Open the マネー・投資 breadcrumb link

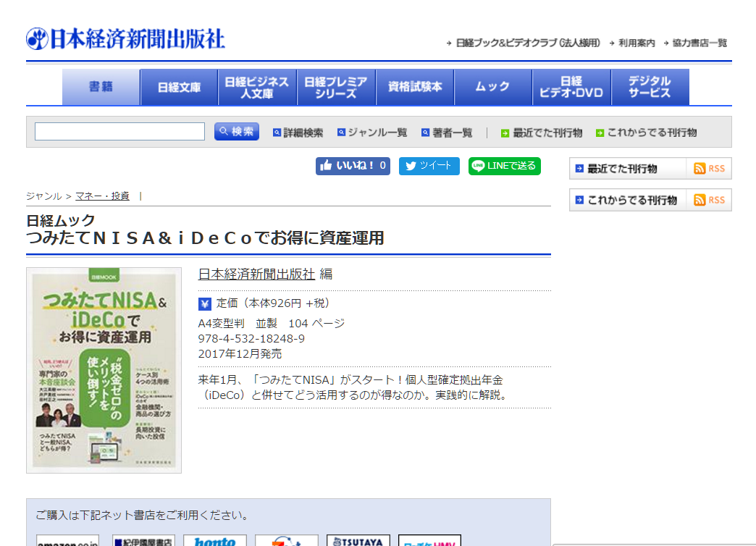point(102,196)
